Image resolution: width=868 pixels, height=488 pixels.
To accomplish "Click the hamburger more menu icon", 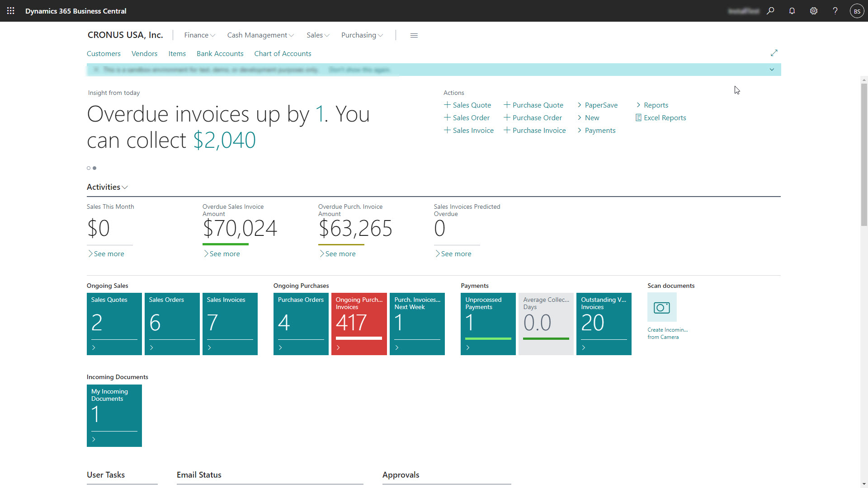I will click(414, 35).
